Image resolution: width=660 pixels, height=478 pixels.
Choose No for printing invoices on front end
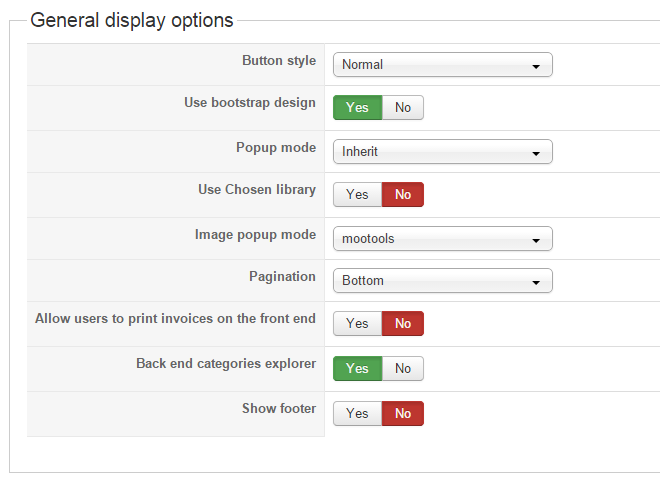click(403, 324)
